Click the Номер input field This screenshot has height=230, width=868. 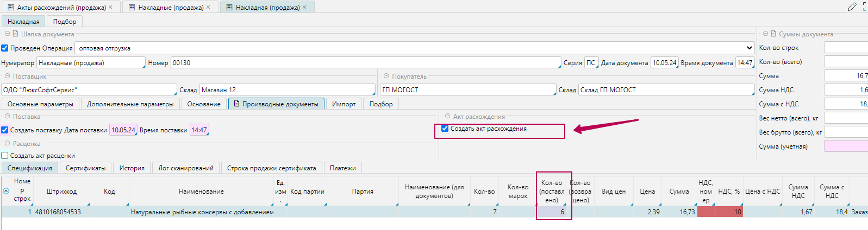pyautogui.click(x=364, y=63)
